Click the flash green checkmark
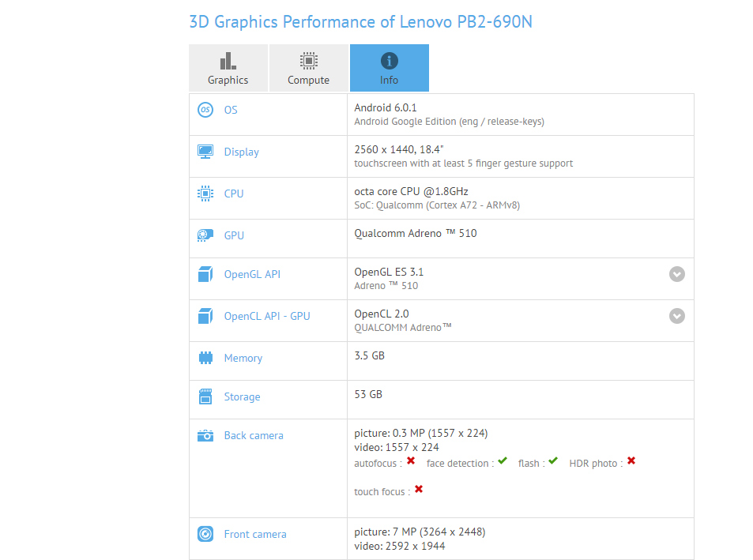Viewport: 753px width, 560px height. (x=553, y=461)
